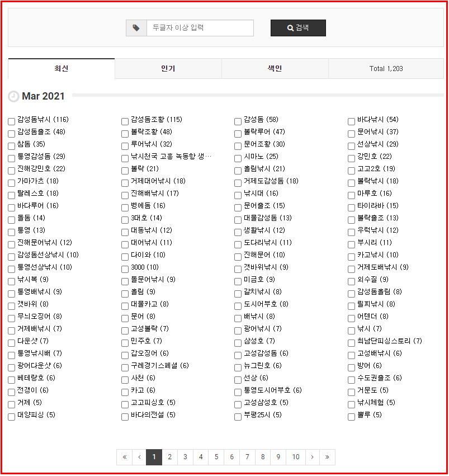
Task: Go to previous page with left arrow
Action: 139,457
